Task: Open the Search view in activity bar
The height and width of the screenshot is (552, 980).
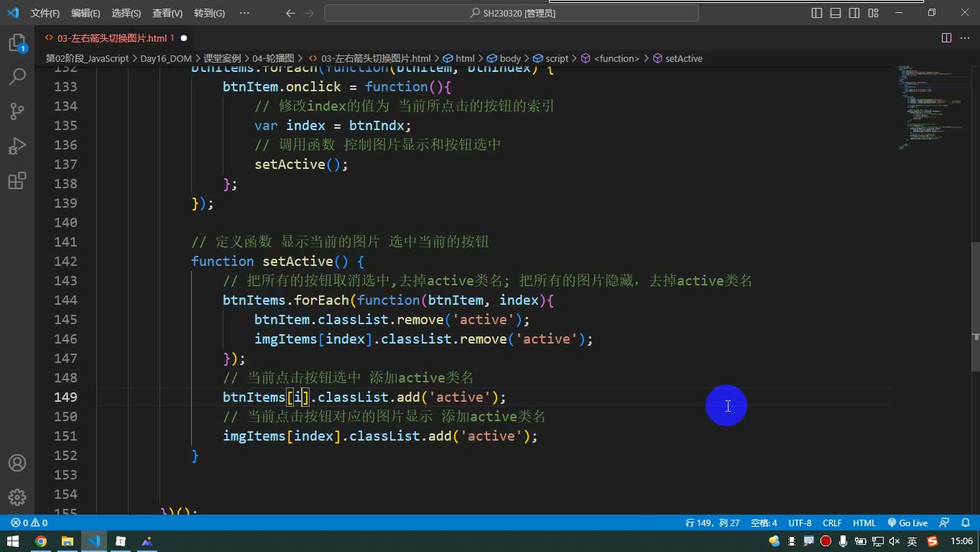Action: 17,76
